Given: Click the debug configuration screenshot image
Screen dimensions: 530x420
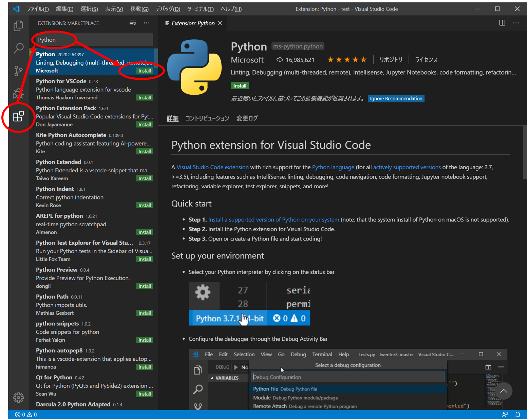Looking at the screenshot, I should (348, 379).
